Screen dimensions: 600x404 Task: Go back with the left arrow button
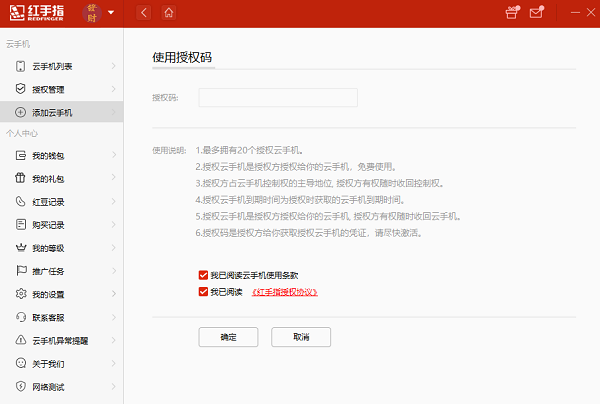(x=143, y=13)
